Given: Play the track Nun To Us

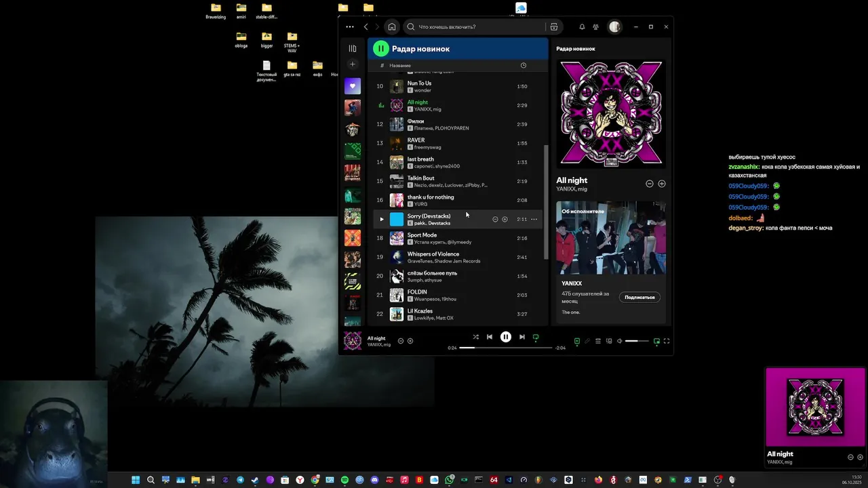Looking at the screenshot, I should [458, 86].
